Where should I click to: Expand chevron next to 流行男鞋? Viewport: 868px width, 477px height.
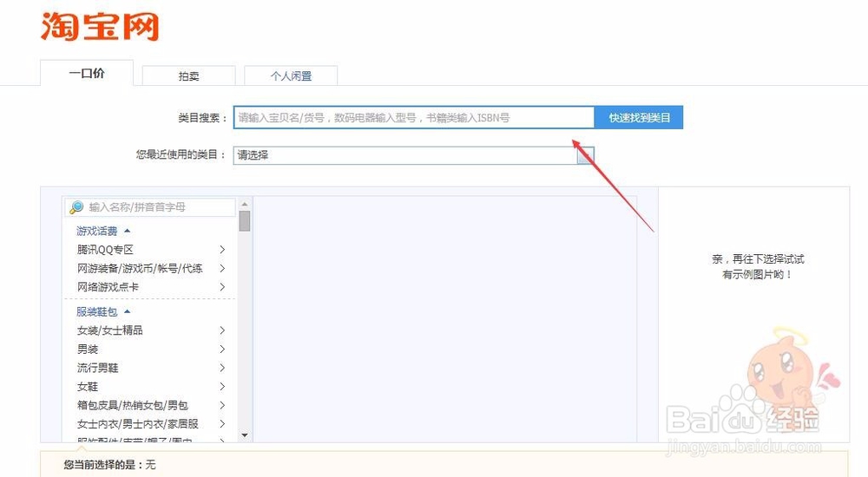click(x=222, y=368)
